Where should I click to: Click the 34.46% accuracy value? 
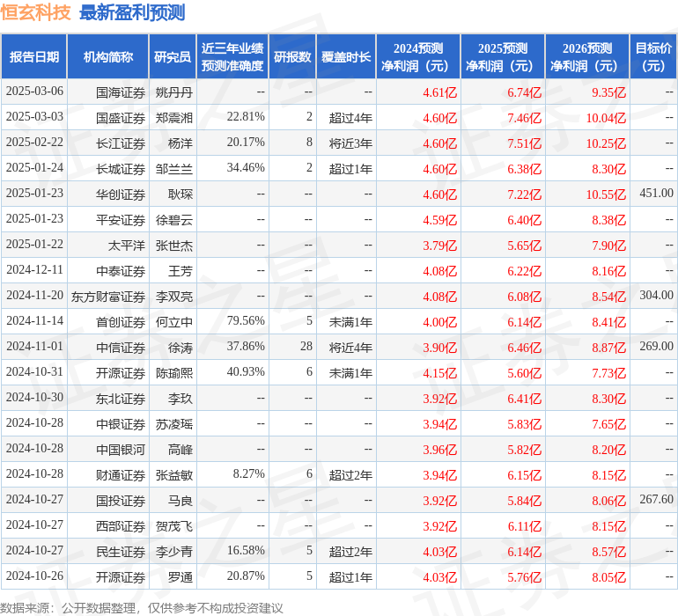click(246, 168)
